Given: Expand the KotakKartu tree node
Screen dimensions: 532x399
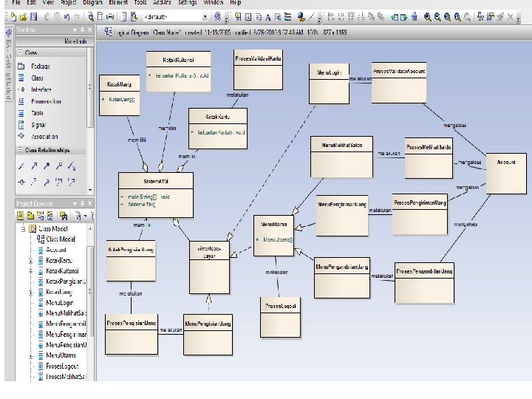Looking at the screenshot, I should coord(31,261).
